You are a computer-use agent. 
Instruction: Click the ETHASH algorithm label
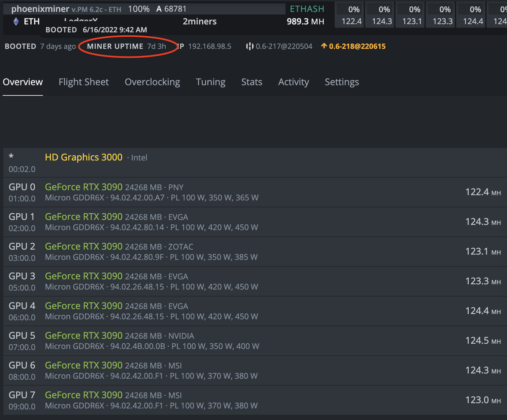(x=307, y=9)
